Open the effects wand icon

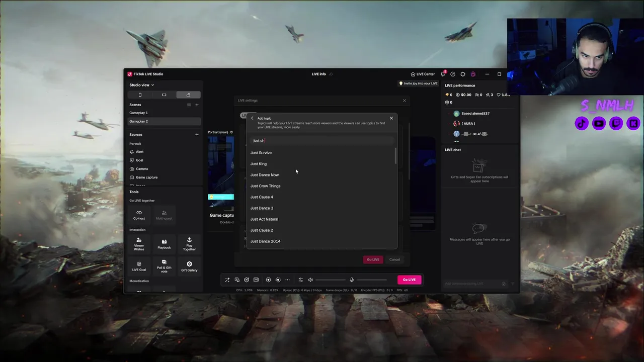pyautogui.click(x=227, y=280)
